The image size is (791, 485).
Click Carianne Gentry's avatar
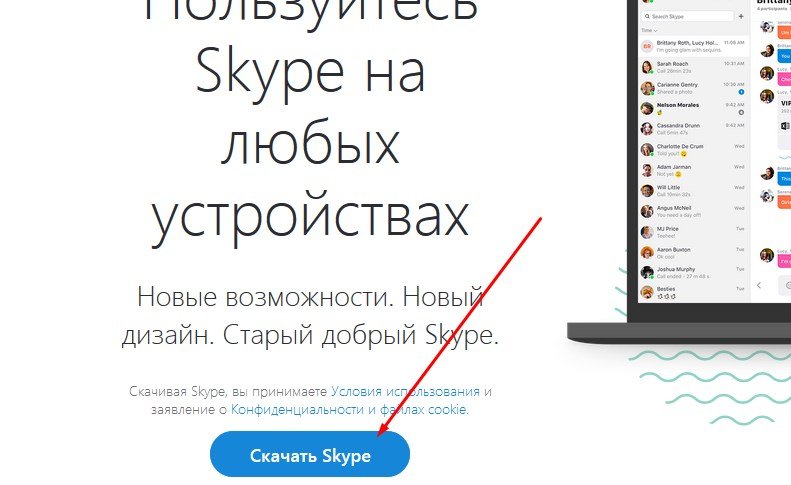[x=647, y=88]
